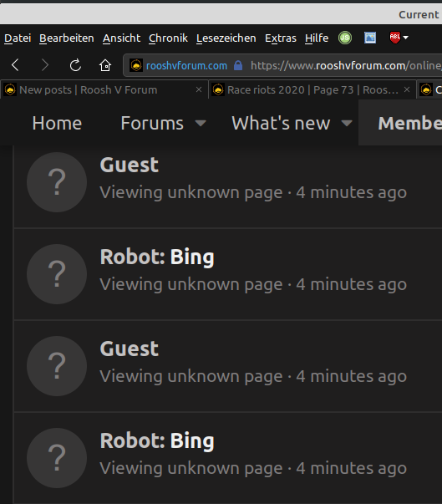Click the second Guest avatar placeholder

tap(57, 366)
